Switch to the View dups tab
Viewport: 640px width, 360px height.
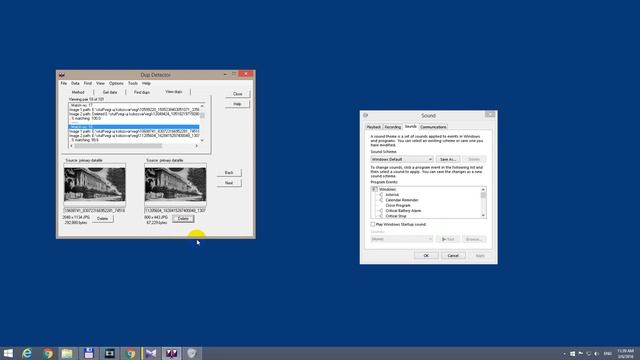coord(174,92)
